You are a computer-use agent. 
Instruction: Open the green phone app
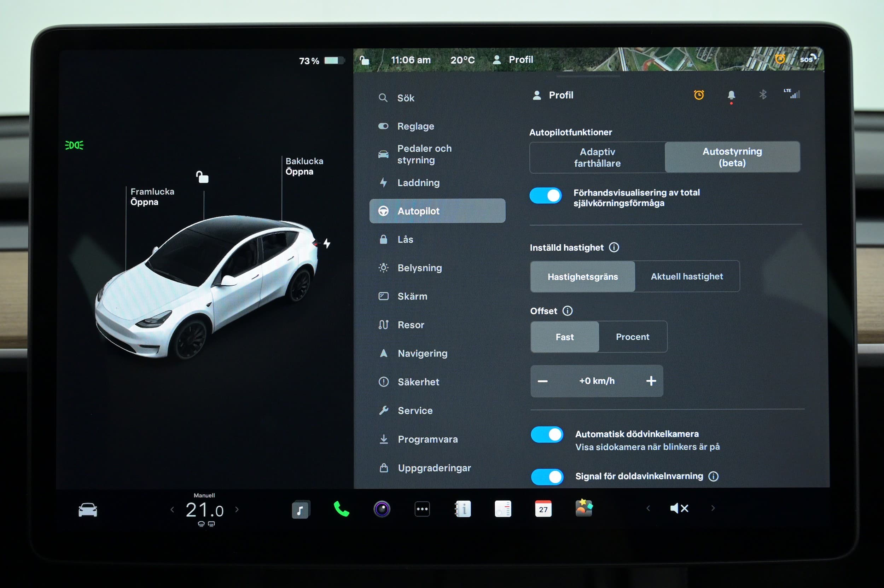point(341,509)
